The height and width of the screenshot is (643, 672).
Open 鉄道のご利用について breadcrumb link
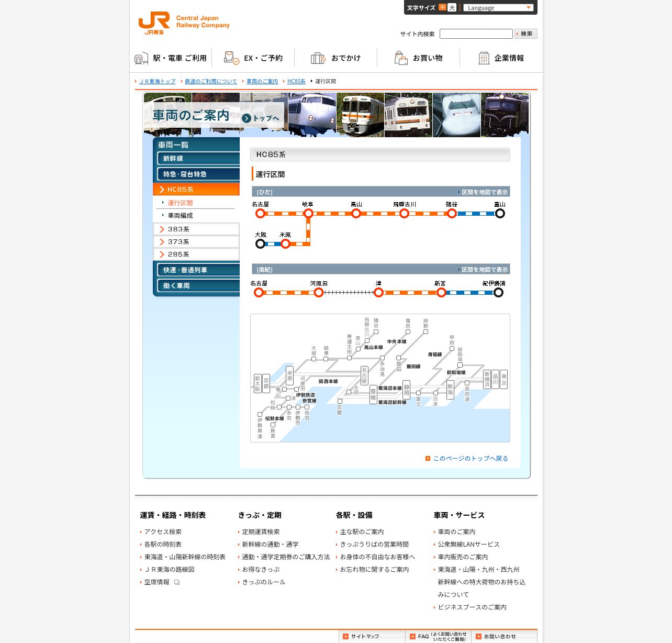[211, 81]
